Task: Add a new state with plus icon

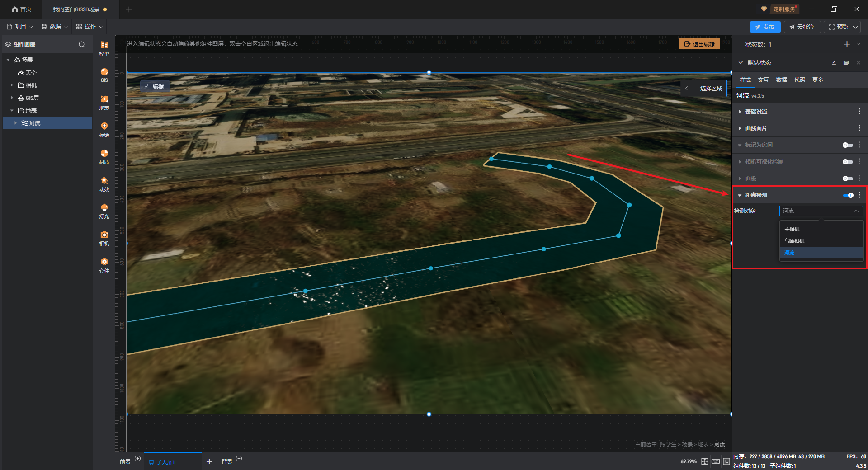Action: (x=847, y=44)
